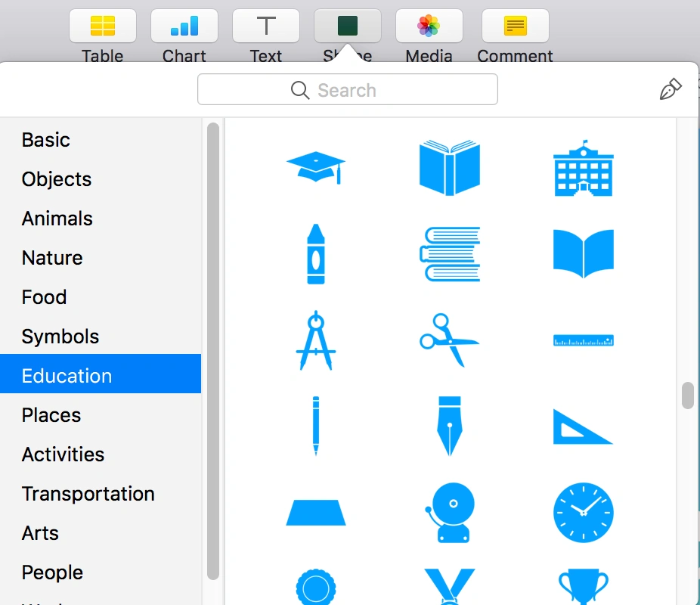
Task: Select the Arts shape category
Action: [x=101, y=532]
